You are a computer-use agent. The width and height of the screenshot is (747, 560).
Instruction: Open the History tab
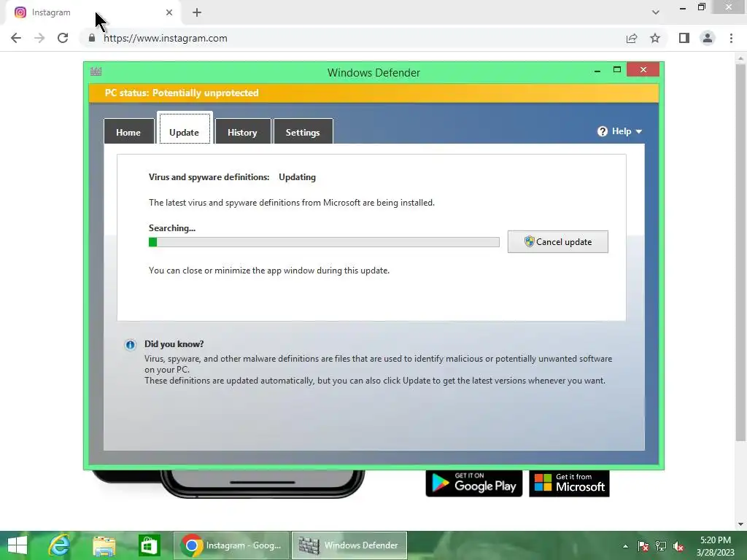(242, 131)
